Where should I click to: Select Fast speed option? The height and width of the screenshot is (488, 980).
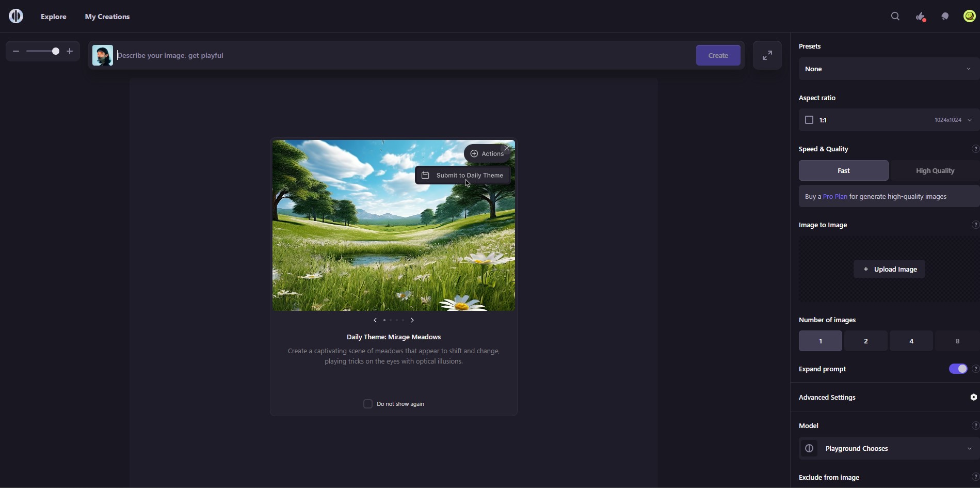click(844, 170)
